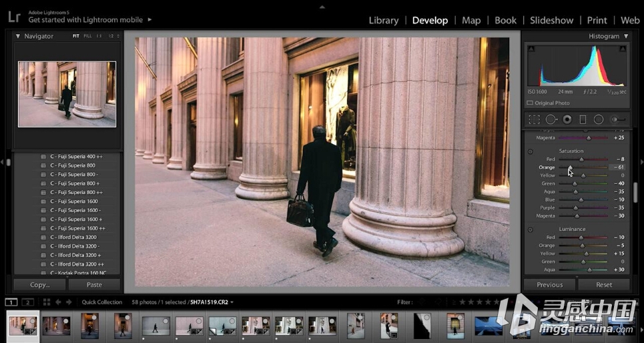Click preset icon for C - Ilford Delta 3200 ++
Screen dimensions: 644x343
click(43, 264)
